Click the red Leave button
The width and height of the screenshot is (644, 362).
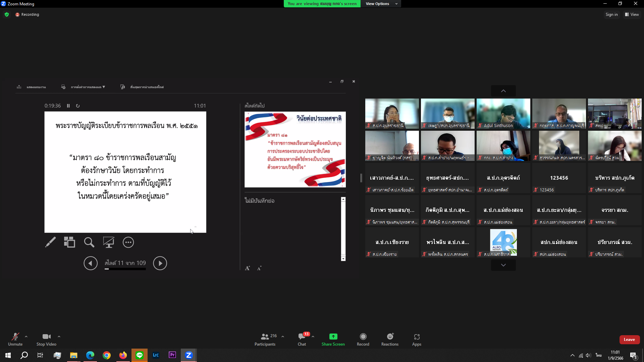(629, 340)
